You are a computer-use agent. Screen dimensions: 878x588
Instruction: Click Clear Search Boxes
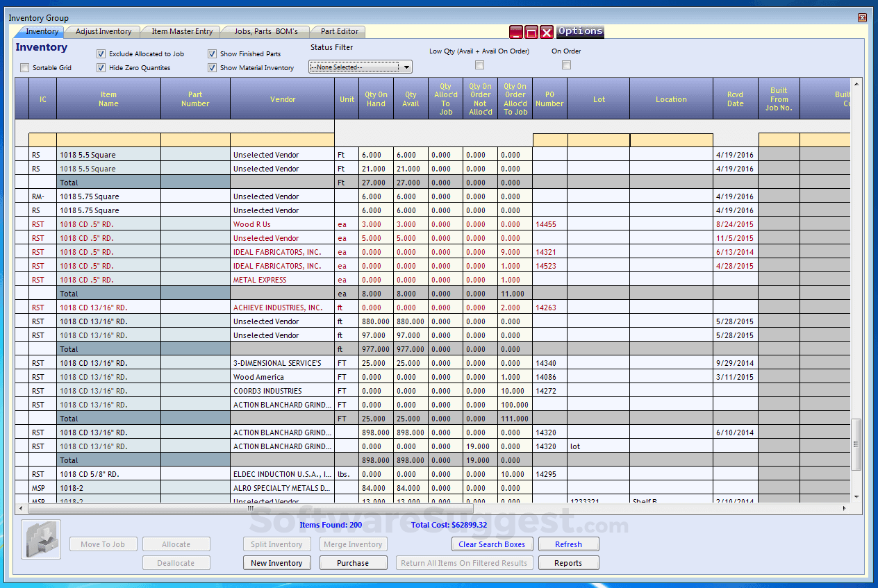(x=492, y=544)
